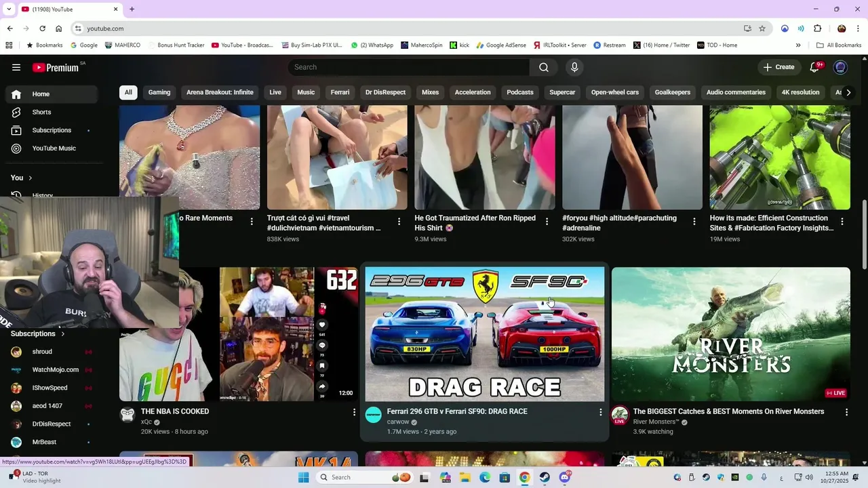Click inside the YouTube search field
Image resolution: width=868 pixels, height=488 pixels.
[x=409, y=67]
